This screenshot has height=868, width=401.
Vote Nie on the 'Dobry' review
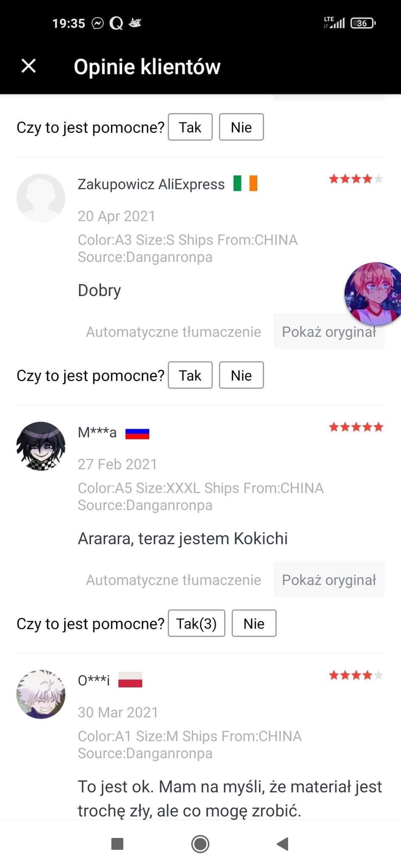point(241,375)
